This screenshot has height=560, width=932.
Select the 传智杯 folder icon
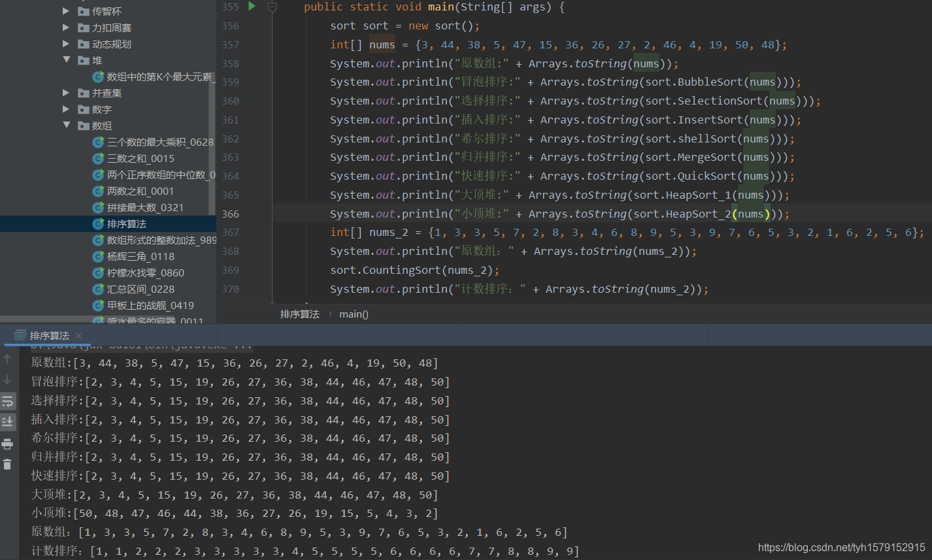[83, 11]
